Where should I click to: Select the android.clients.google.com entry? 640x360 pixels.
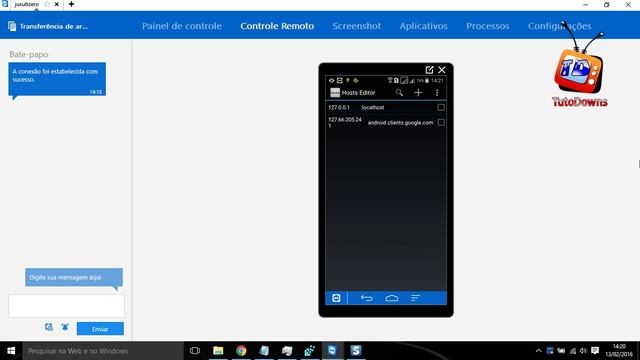pos(400,122)
